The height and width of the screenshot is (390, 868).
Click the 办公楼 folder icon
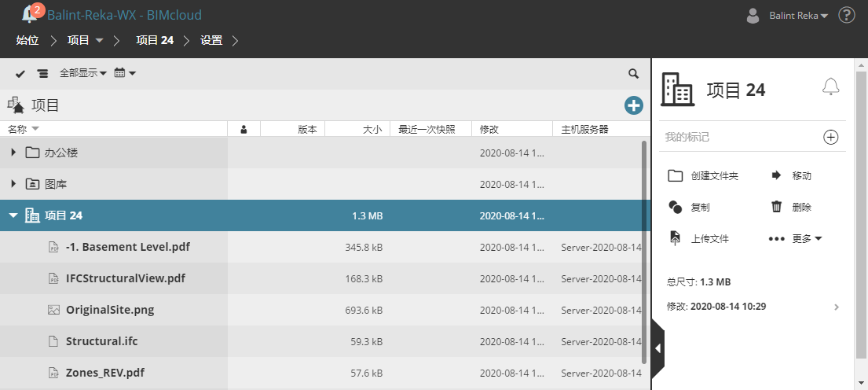pos(33,153)
